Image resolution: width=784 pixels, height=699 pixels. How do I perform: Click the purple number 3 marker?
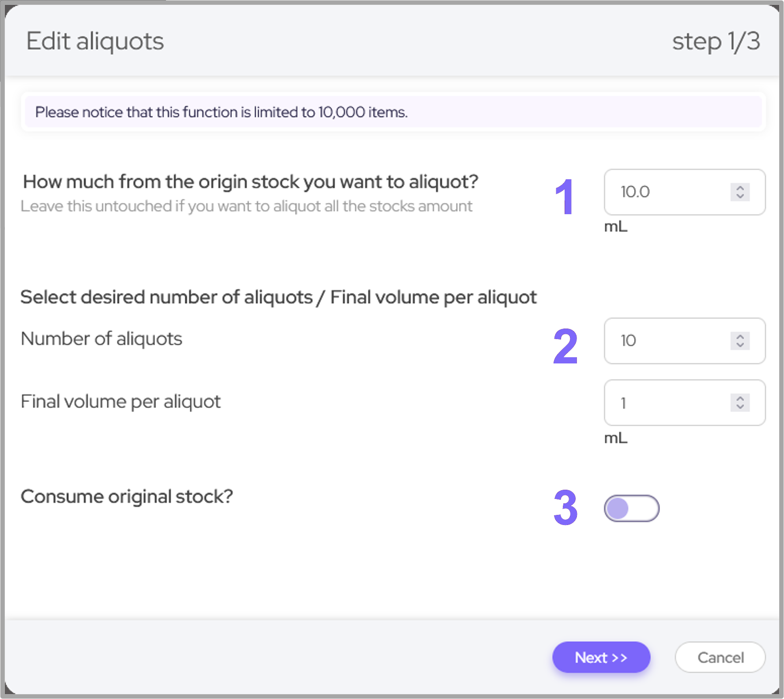565,508
